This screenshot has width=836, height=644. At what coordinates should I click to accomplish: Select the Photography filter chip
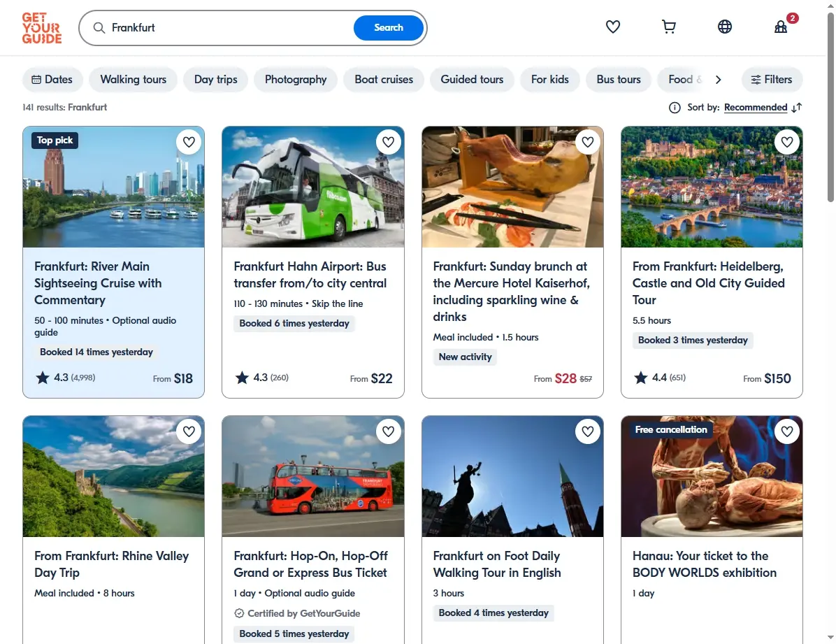296,80
